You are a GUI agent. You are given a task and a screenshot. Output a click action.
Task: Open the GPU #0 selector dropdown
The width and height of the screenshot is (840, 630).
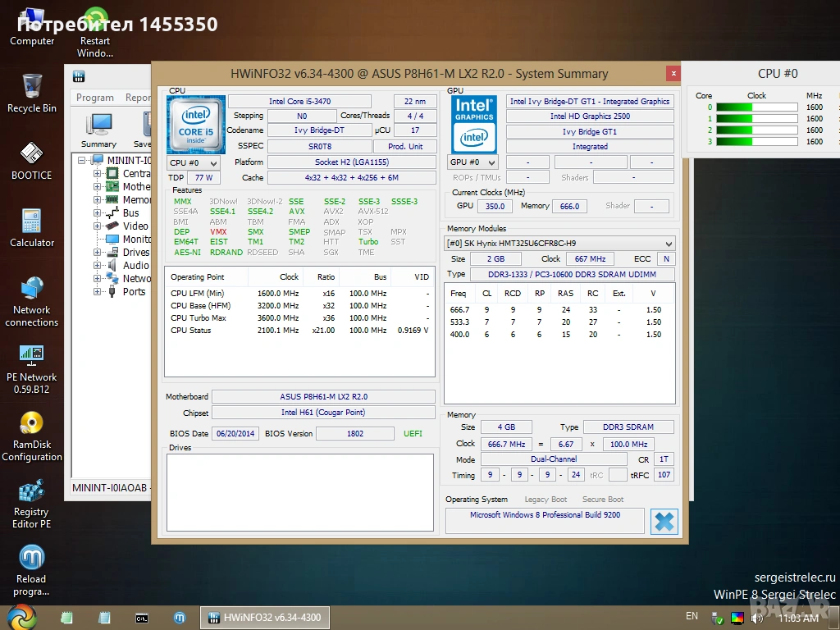pyautogui.click(x=473, y=162)
